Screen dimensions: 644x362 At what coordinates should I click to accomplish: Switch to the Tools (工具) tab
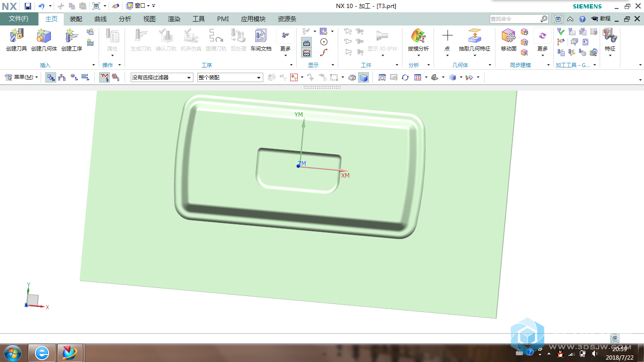[199, 19]
